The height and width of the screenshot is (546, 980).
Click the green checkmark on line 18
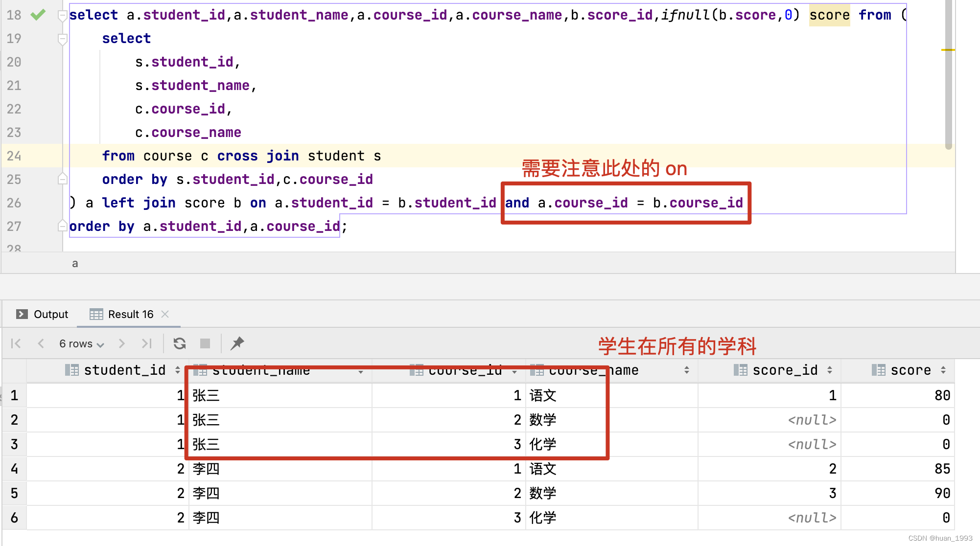39,13
